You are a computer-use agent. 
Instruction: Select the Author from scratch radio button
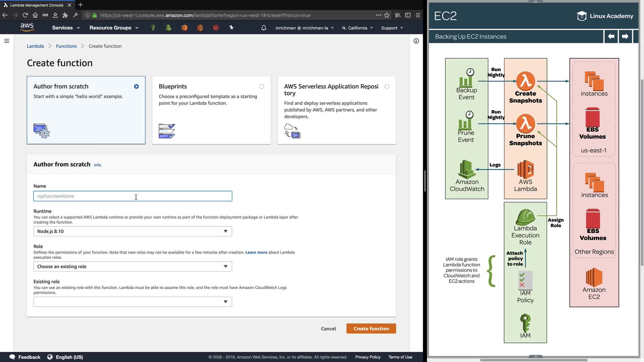136,86
